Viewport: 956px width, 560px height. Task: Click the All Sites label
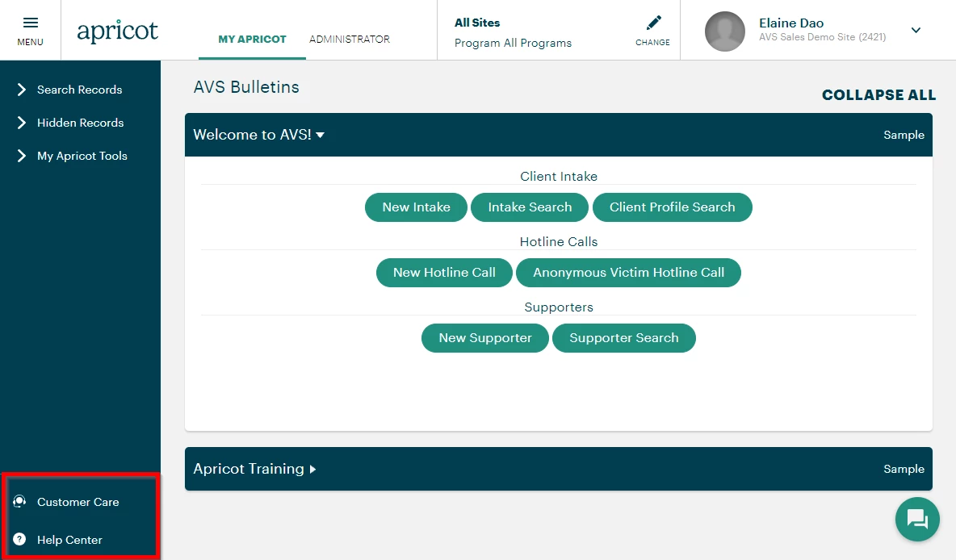pyautogui.click(x=476, y=23)
